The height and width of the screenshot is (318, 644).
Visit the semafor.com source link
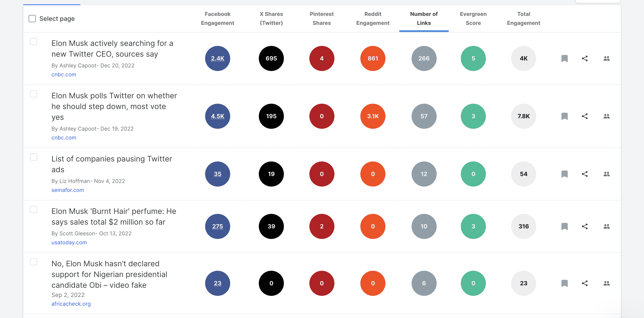(68, 190)
